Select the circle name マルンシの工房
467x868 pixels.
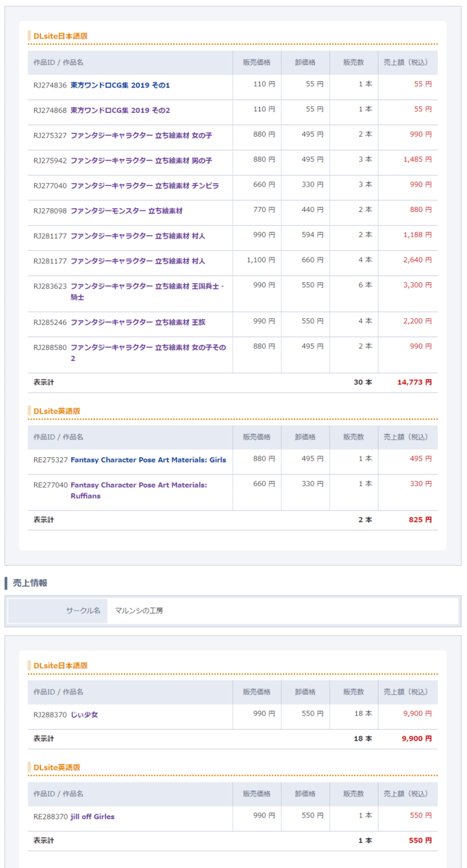click(139, 611)
